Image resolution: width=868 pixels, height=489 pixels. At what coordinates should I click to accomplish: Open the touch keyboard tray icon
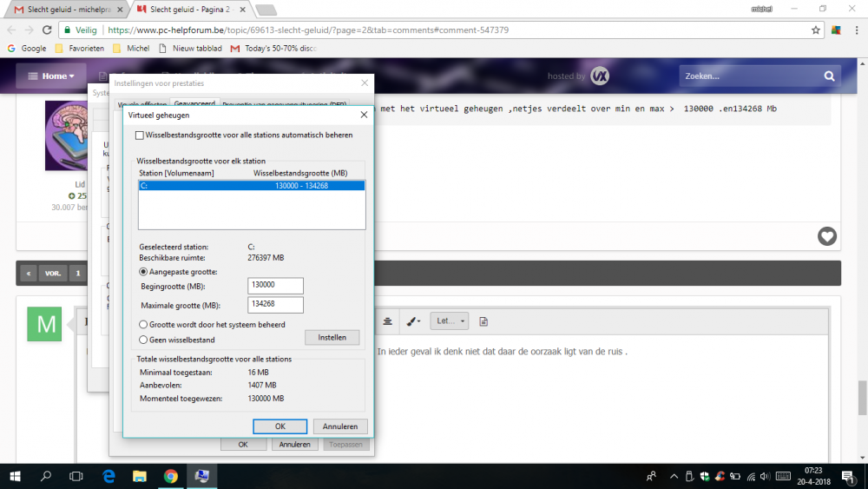coord(783,476)
